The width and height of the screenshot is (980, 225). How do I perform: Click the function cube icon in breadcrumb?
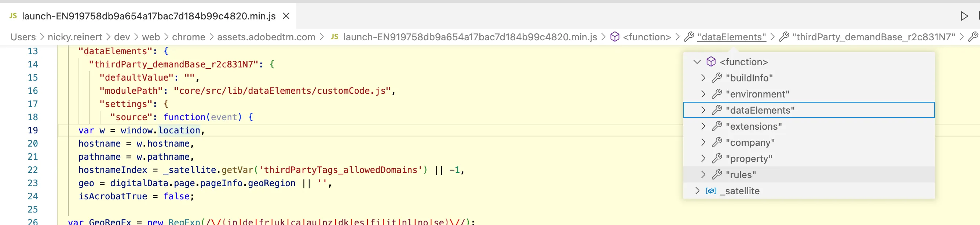pyautogui.click(x=614, y=37)
